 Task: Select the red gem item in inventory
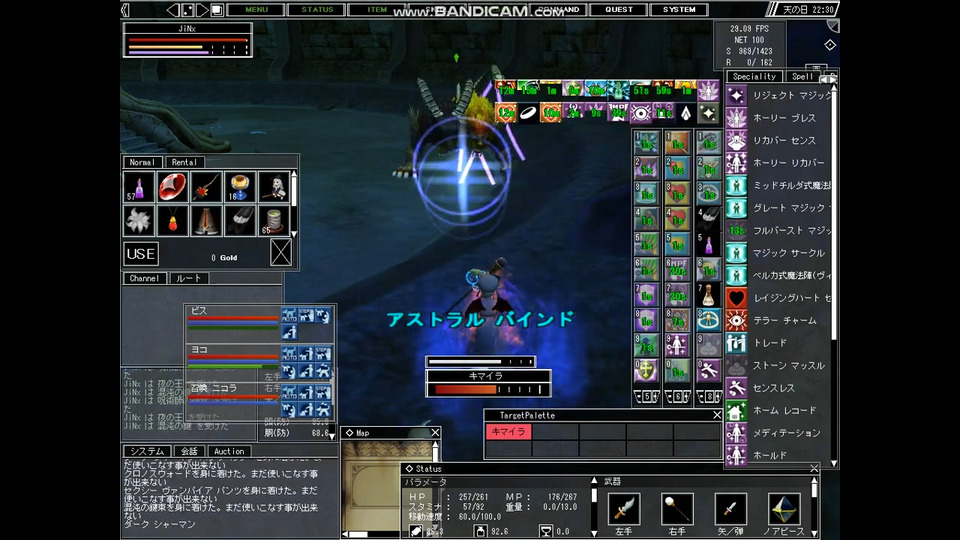pyautogui.click(x=173, y=187)
